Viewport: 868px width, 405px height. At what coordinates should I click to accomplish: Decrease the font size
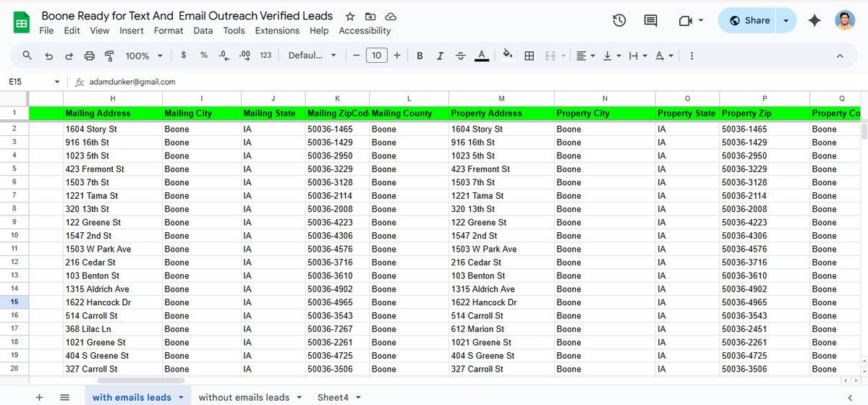[356, 55]
